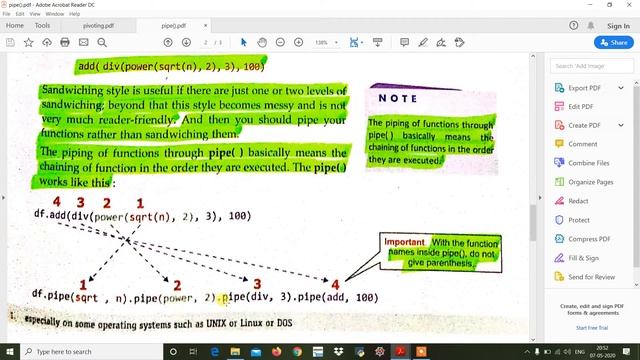Click the Start free trial link
This screenshot has height=360, width=640.
tap(592, 328)
